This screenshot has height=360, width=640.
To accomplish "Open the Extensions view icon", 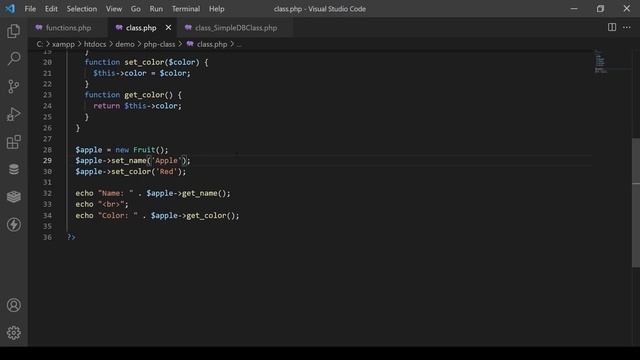I will [13, 142].
